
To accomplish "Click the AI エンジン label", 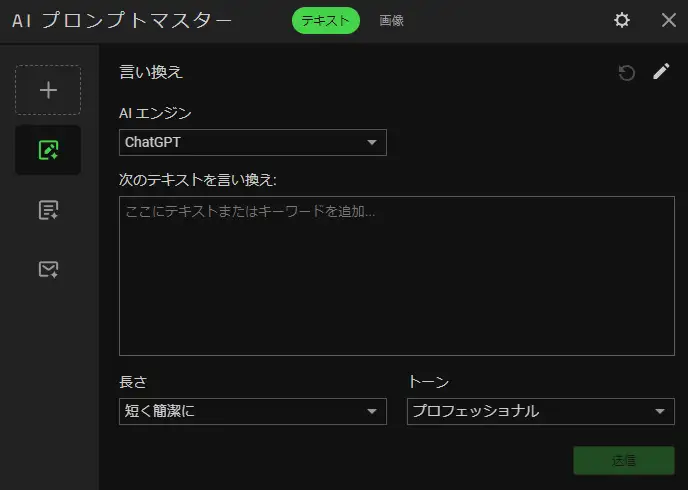I will click(x=155, y=113).
